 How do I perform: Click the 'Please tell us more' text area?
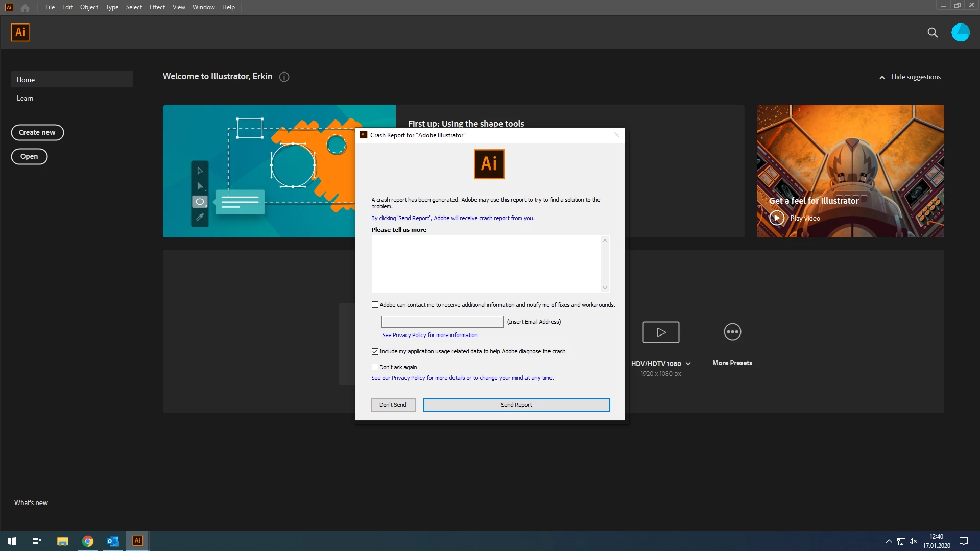[x=487, y=264]
